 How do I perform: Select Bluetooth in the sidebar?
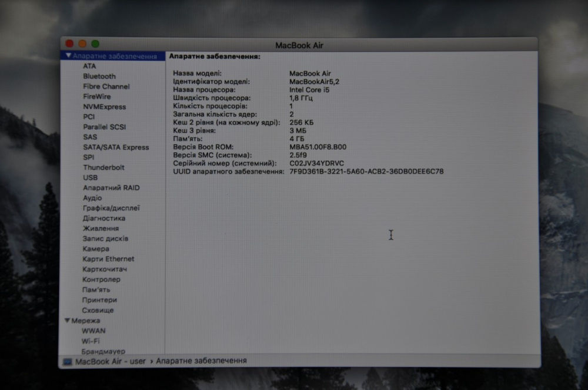point(99,76)
